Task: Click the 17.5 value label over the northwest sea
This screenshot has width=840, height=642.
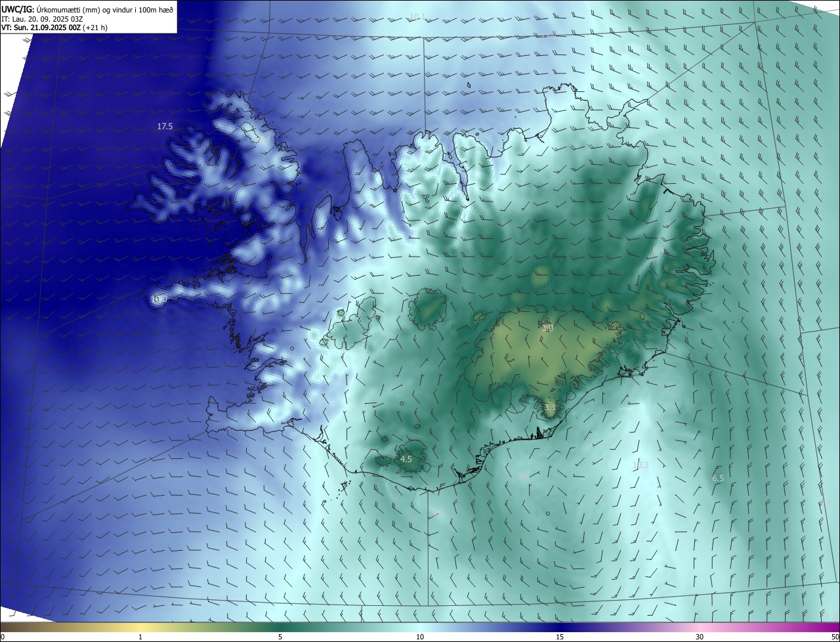Action: (x=165, y=126)
